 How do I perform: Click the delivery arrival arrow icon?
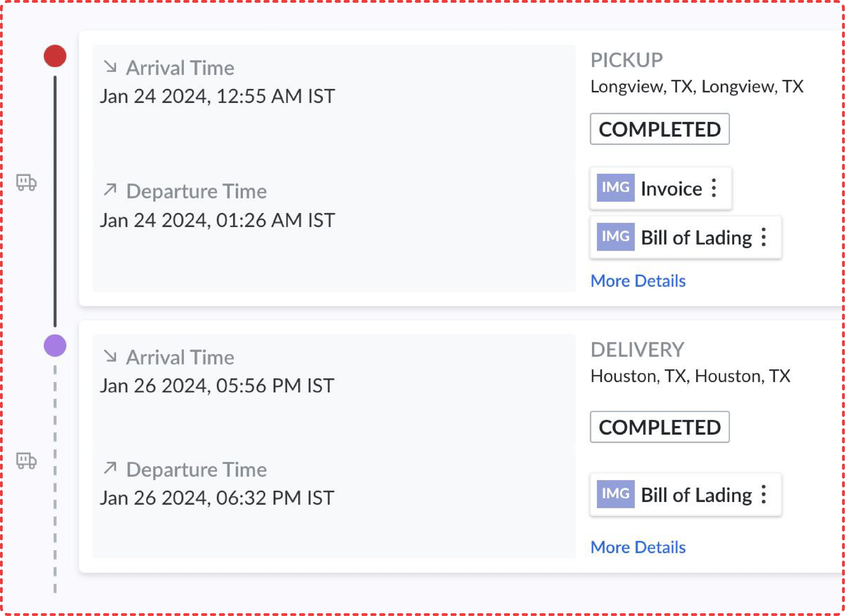click(x=110, y=356)
